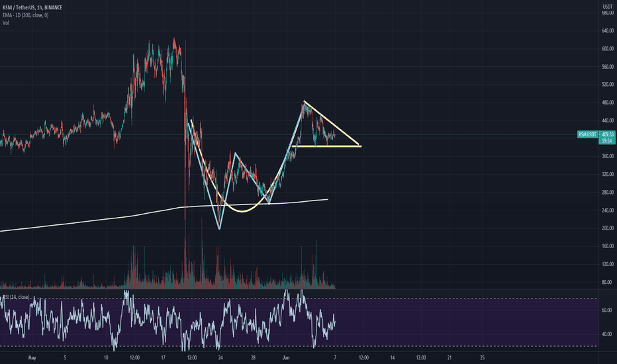Screen dimensions: 617x364
Task: Click the USDT currency button on price axis
Action: [608, 7]
